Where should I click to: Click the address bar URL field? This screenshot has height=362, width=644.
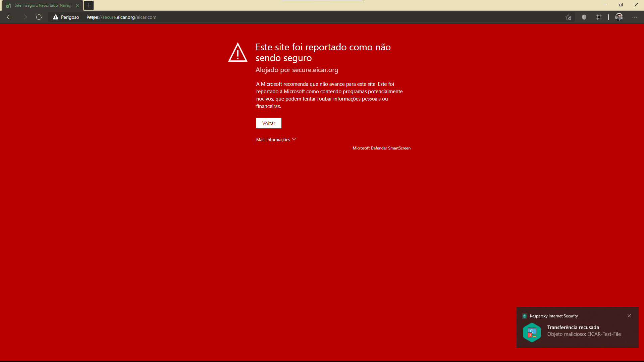point(235,17)
